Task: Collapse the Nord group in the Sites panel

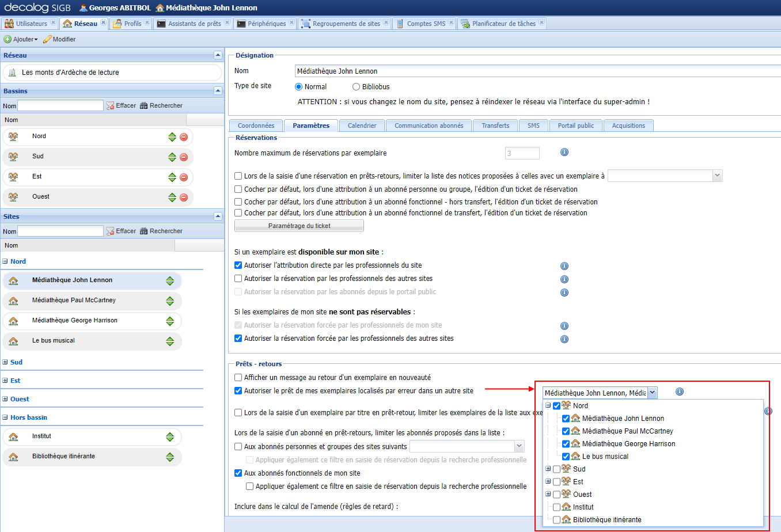Action: click(x=5, y=261)
